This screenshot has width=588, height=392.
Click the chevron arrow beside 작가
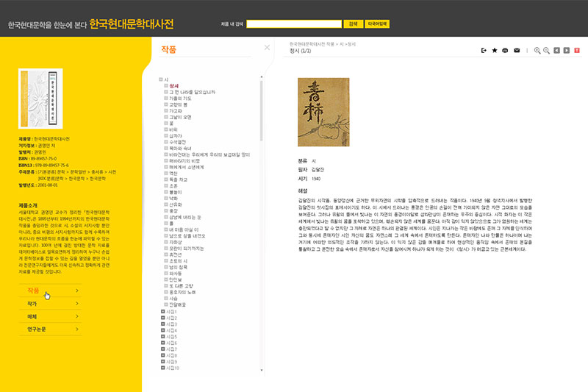(77, 304)
